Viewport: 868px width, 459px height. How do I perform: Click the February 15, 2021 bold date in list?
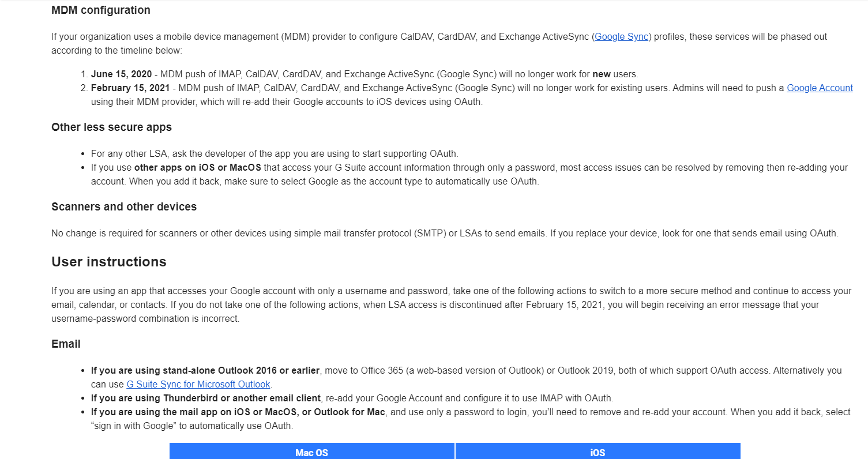pyautogui.click(x=130, y=88)
